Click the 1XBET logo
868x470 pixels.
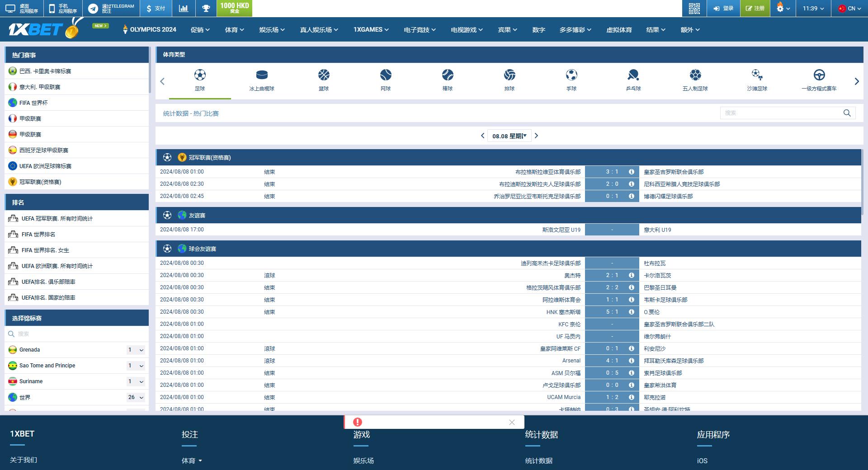click(x=45, y=29)
